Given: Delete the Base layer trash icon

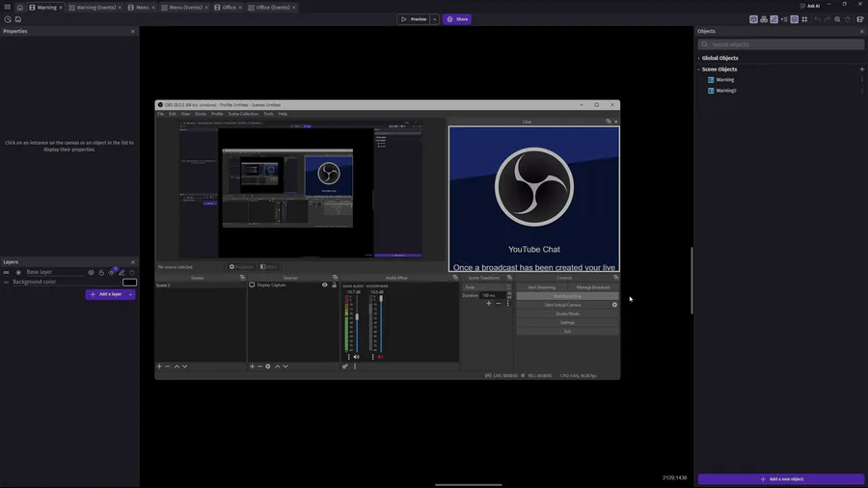Looking at the screenshot, I should point(132,272).
